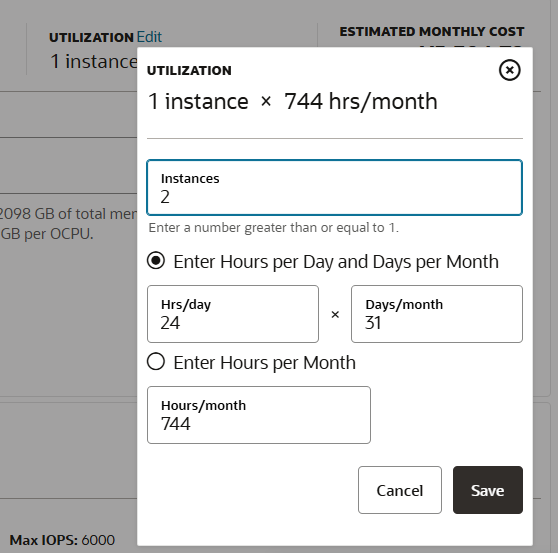This screenshot has width=558, height=553.
Task: Click the Max IOPS: 6000 text
Action: (x=62, y=540)
